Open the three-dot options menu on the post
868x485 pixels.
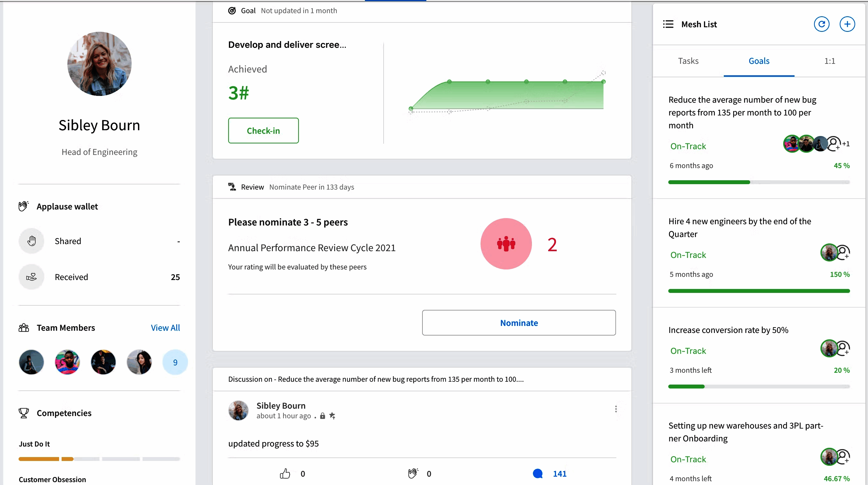[x=616, y=409]
